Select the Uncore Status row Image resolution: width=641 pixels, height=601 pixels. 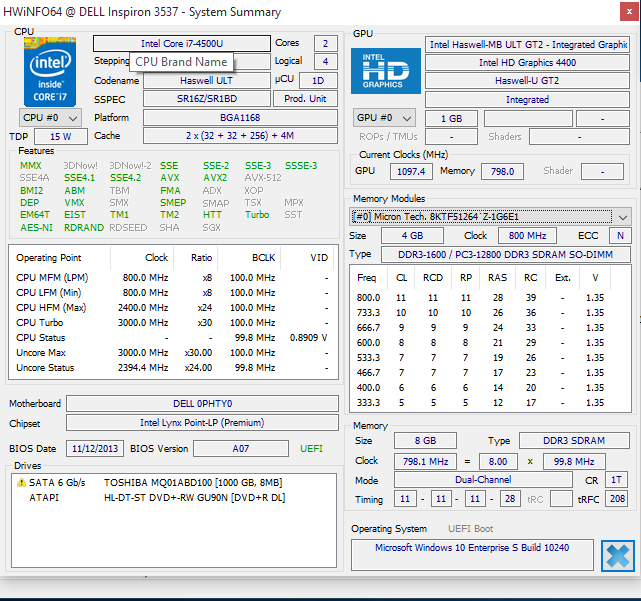pyautogui.click(x=173, y=368)
